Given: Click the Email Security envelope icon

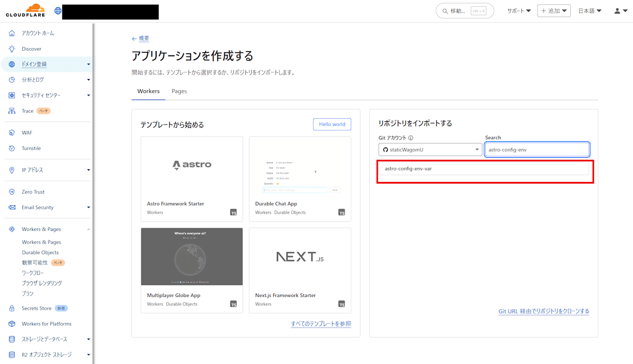Looking at the screenshot, I should coord(12,207).
